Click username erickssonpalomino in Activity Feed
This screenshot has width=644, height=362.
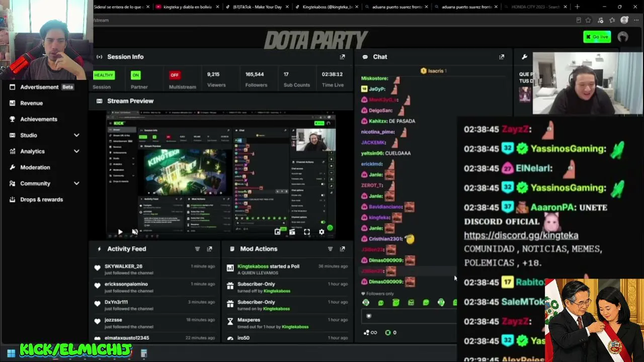pos(126,284)
